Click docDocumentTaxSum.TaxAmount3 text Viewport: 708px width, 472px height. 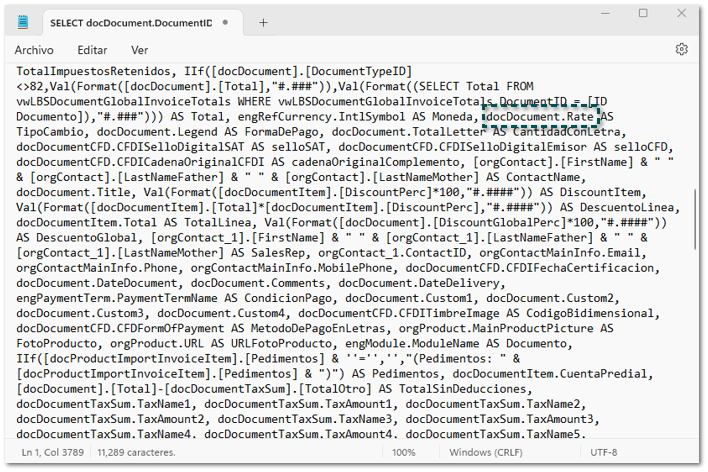[x=499, y=419]
